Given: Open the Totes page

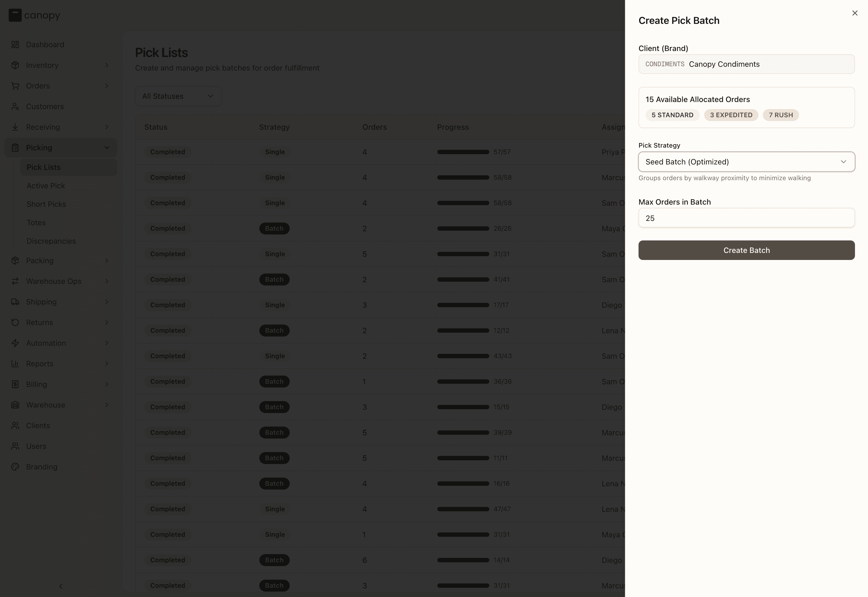Looking at the screenshot, I should pos(36,223).
